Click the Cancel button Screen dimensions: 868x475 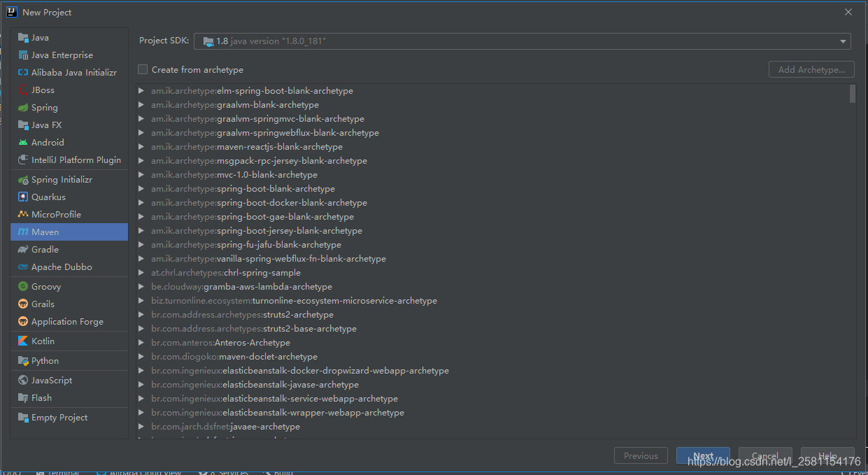click(x=765, y=455)
